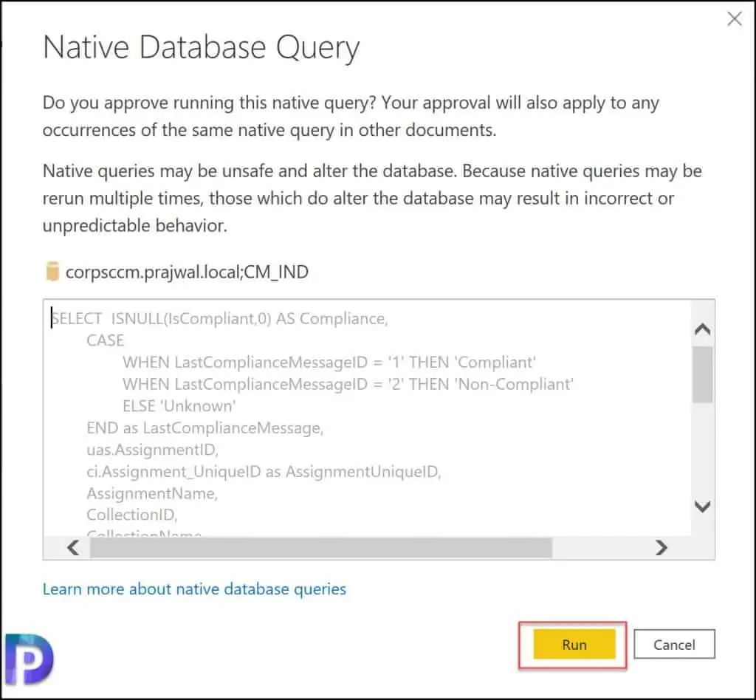Viewport: 756px width, 700px height.
Task: Click the query box's scroll up arrow
Action: [x=703, y=329]
